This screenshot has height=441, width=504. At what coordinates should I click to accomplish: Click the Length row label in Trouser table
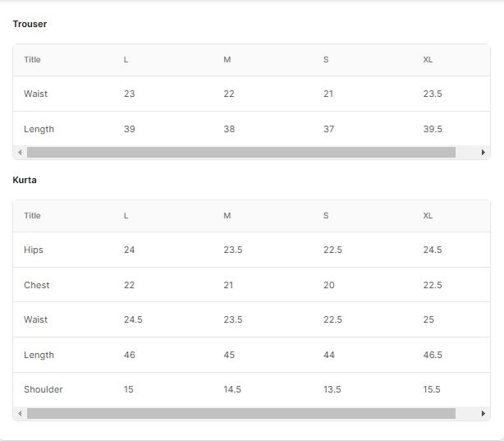click(39, 130)
